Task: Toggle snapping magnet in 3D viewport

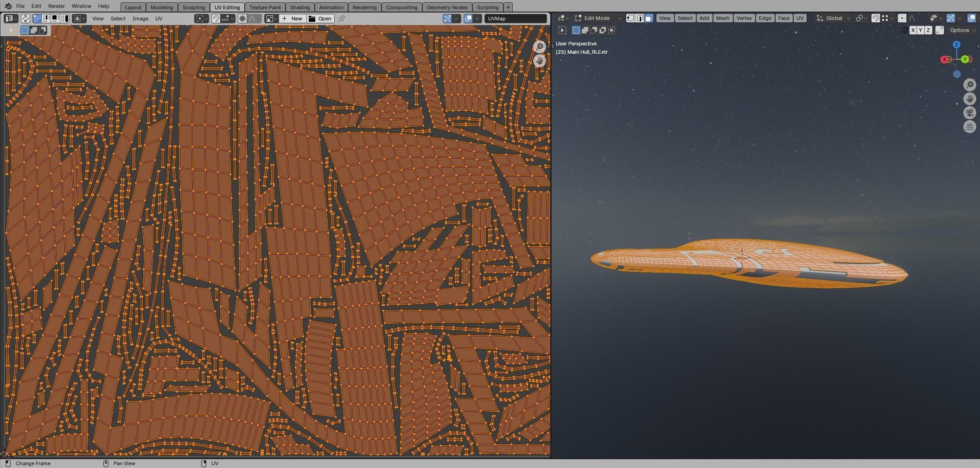Action: click(x=875, y=18)
